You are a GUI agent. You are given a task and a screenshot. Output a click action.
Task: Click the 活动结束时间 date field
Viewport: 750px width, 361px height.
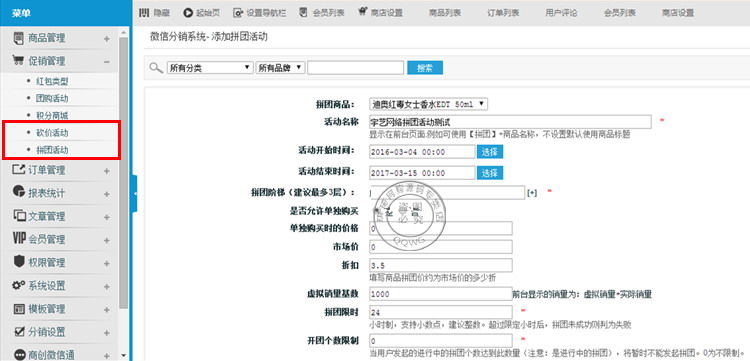point(422,173)
